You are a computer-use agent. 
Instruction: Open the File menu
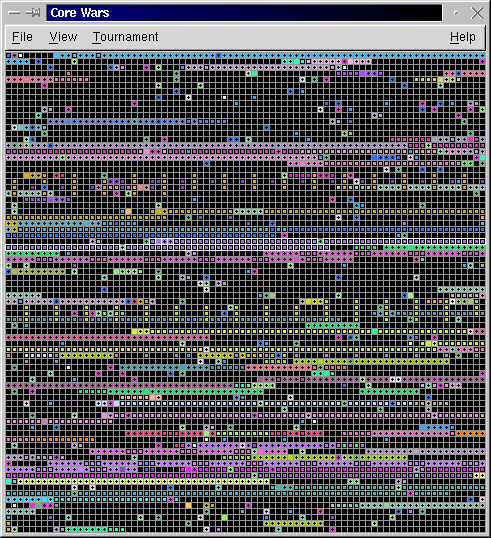click(22, 37)
